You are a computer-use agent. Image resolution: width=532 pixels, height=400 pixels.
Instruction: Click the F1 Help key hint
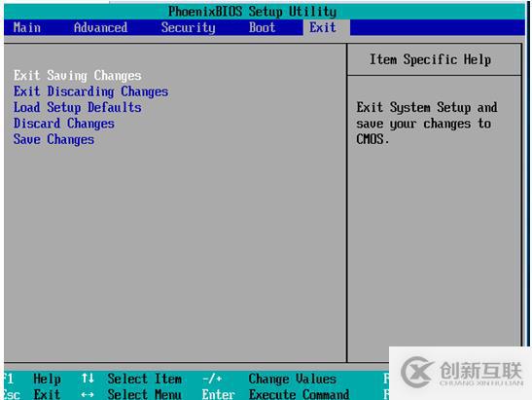point(32,379)
